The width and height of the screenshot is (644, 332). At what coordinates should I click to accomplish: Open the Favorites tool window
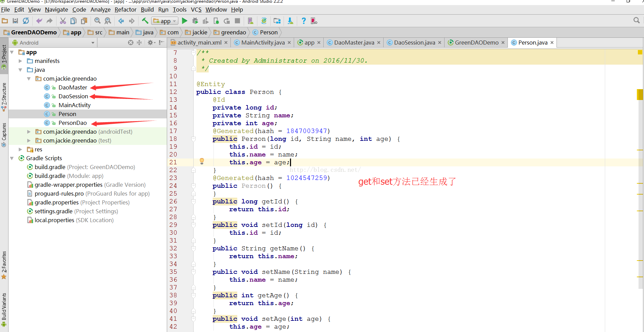pos(4,265)
